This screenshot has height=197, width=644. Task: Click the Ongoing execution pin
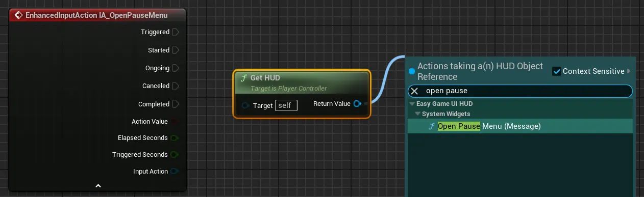pyautogui.click(x=176, y=68)
